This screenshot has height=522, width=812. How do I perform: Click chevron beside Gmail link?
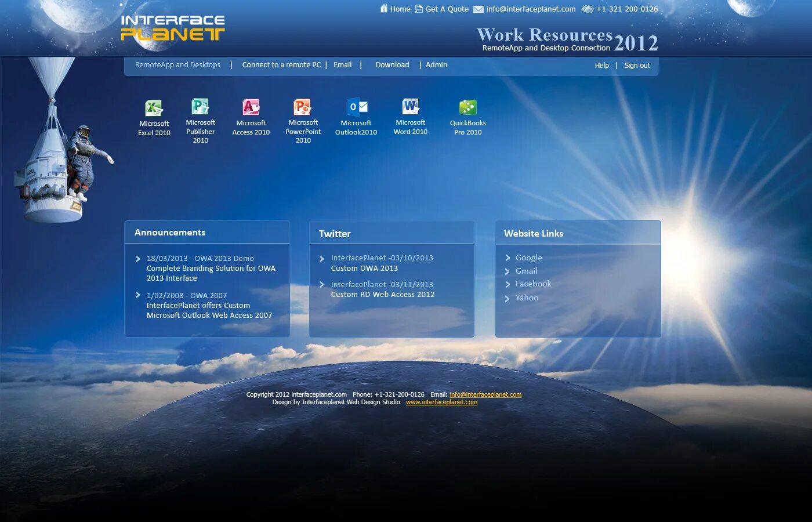click(507, 271)
